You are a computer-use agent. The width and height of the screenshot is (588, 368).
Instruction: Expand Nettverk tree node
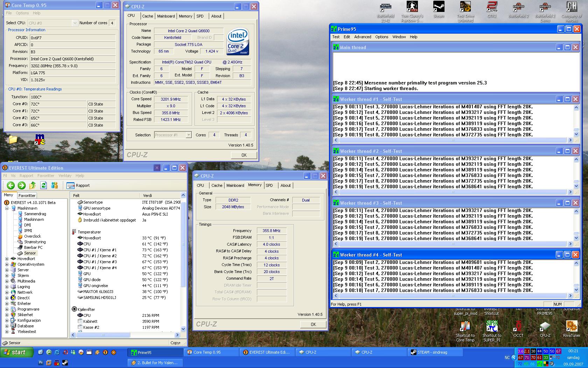coord(7,292)
